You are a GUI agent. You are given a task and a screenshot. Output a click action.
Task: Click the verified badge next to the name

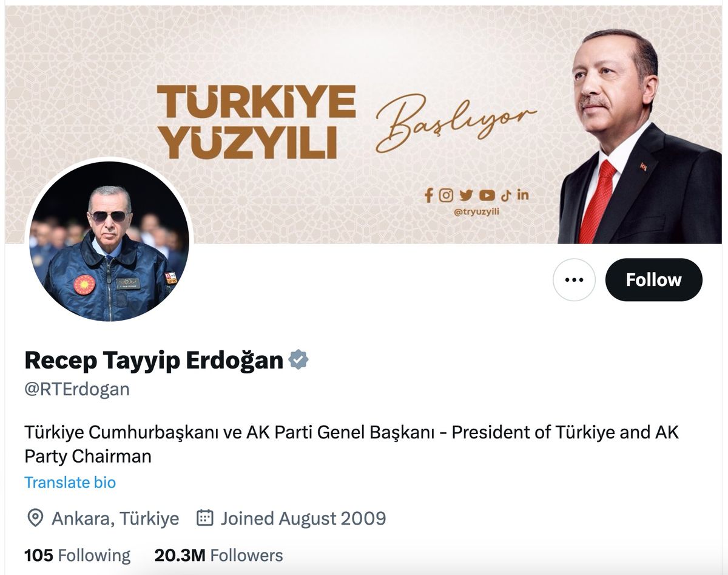[x=298, y=359]
